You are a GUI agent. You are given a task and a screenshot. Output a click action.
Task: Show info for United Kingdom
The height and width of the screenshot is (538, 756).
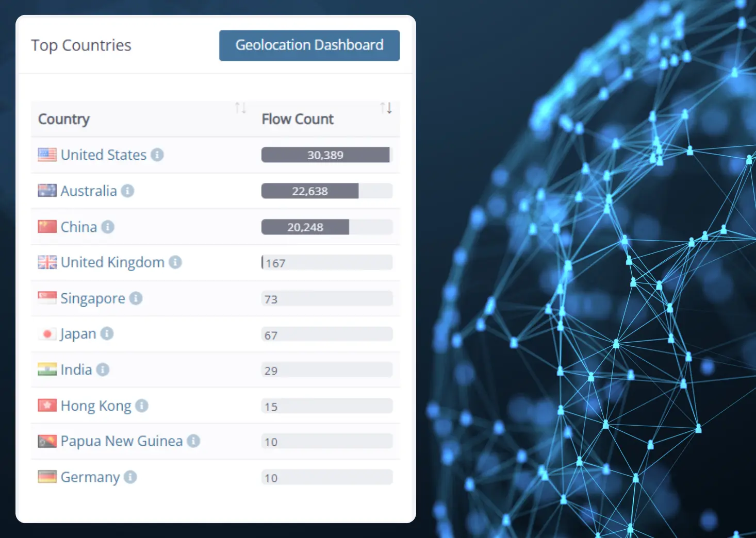point(175,262)
